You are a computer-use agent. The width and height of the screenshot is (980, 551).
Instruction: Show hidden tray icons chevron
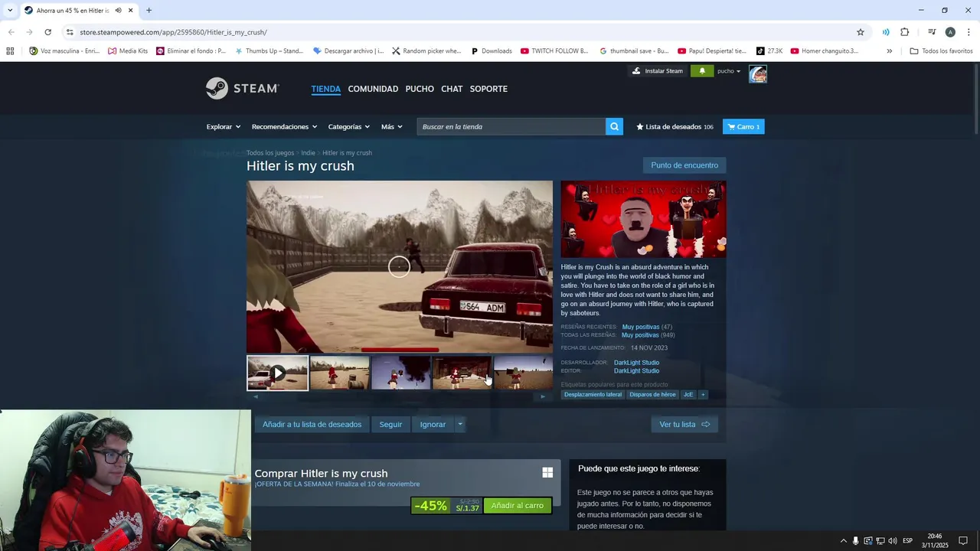(x=844, y=541)
